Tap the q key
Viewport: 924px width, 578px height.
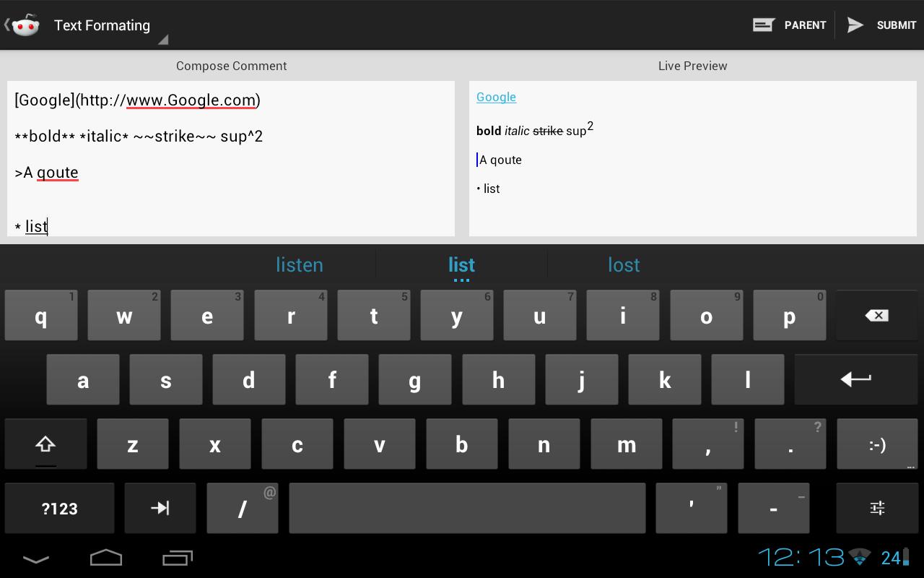tap(41, 316)
